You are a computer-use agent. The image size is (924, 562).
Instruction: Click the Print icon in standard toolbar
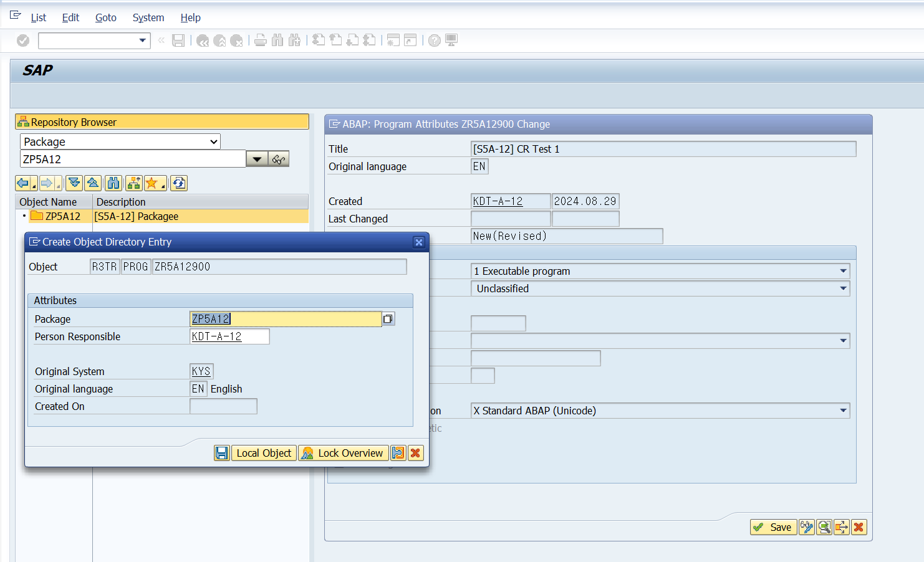(261, 40)
